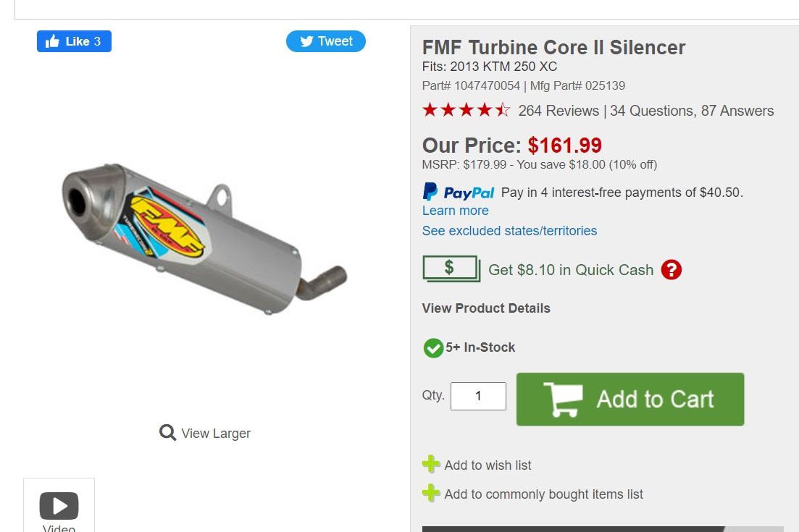The image size is (799, 532).
Task: Click the green in-stock checkmark icon
Action: [433, 348]
